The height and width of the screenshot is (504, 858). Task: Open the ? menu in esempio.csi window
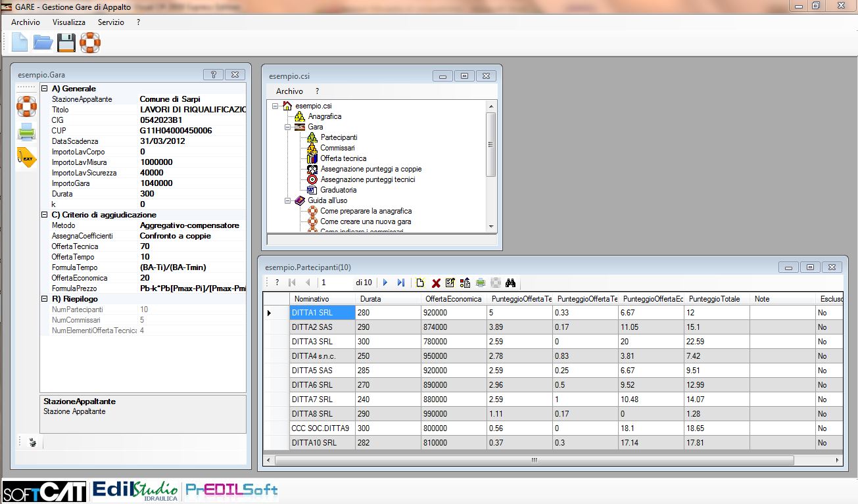click(317, 91)
